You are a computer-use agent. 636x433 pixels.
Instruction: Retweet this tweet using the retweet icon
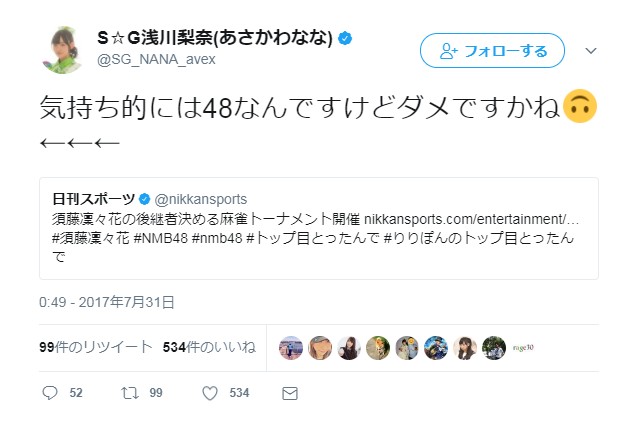[x=129, y=394]
